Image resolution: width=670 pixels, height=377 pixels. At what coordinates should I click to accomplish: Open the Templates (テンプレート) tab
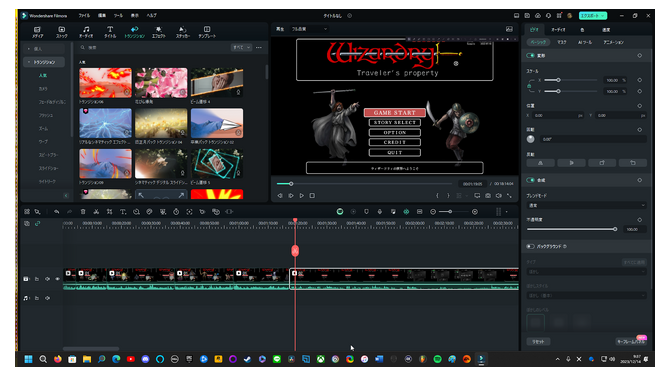207,32
